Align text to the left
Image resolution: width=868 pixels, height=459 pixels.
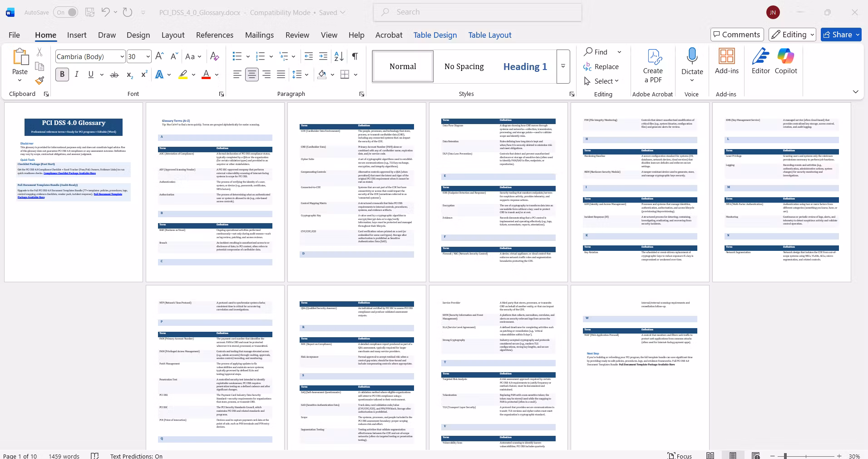[x=237, y=75]
